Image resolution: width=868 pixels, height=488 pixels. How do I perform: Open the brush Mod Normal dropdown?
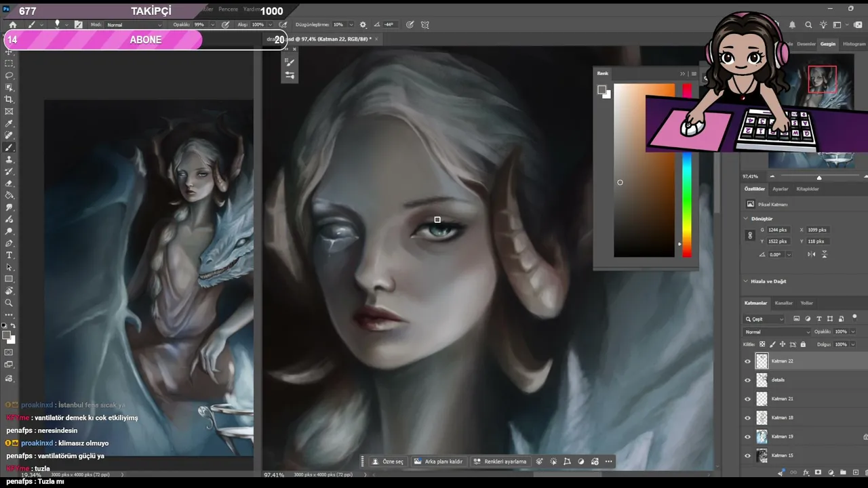tap(135, 24)
